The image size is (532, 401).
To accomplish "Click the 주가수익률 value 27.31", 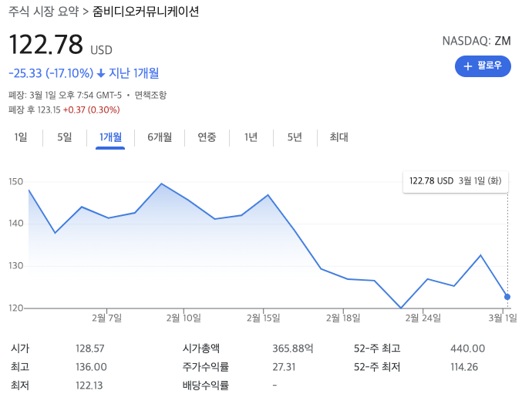I will tap(284, 367).
